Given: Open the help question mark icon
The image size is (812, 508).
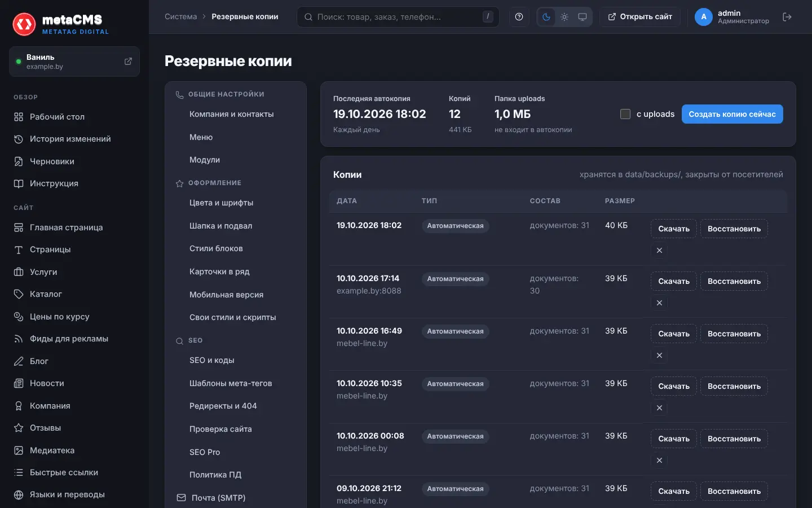Looking at the screenshot, I should click(x=519, y=17).
